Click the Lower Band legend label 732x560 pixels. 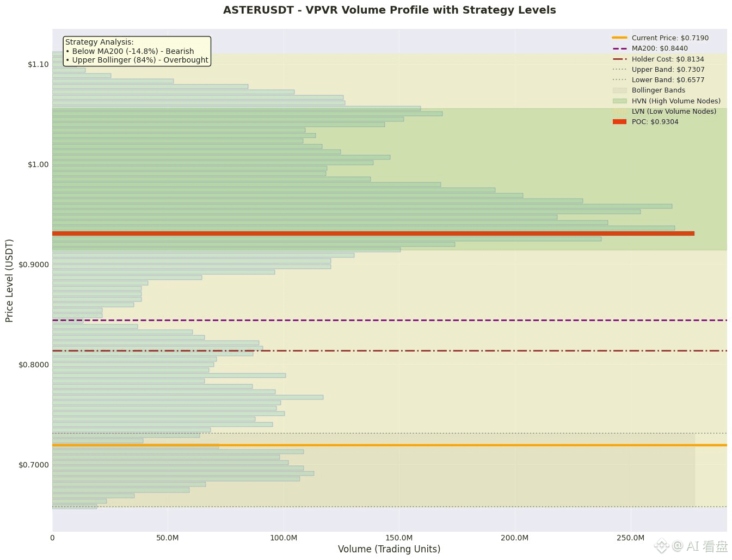point(668,80)
